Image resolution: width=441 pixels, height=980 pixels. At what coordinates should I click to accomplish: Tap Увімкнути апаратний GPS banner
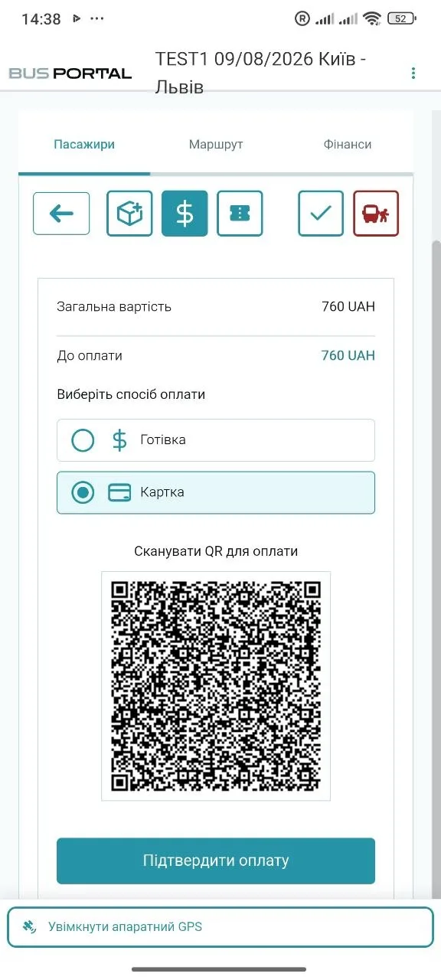click(220, 926)
